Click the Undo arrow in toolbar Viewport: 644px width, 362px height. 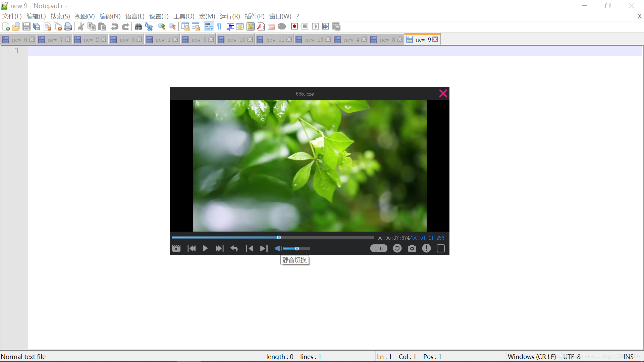[x=115, y=26]
